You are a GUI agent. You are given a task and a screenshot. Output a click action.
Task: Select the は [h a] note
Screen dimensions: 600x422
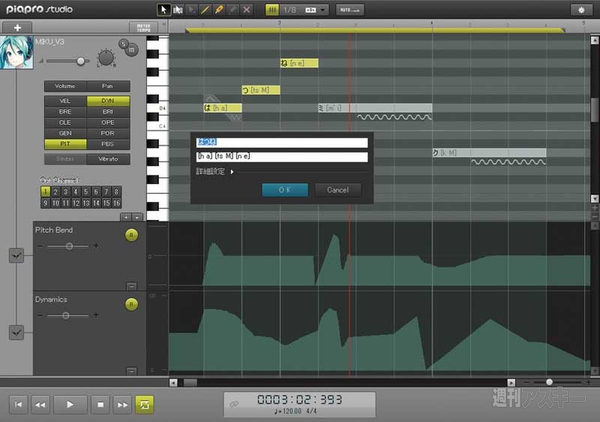[223, 108]
